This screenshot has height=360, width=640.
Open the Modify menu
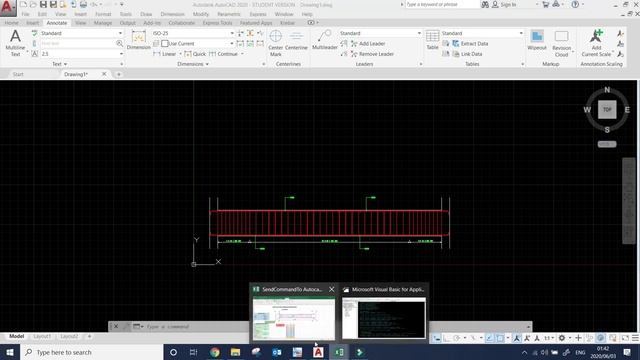[200, 14]
